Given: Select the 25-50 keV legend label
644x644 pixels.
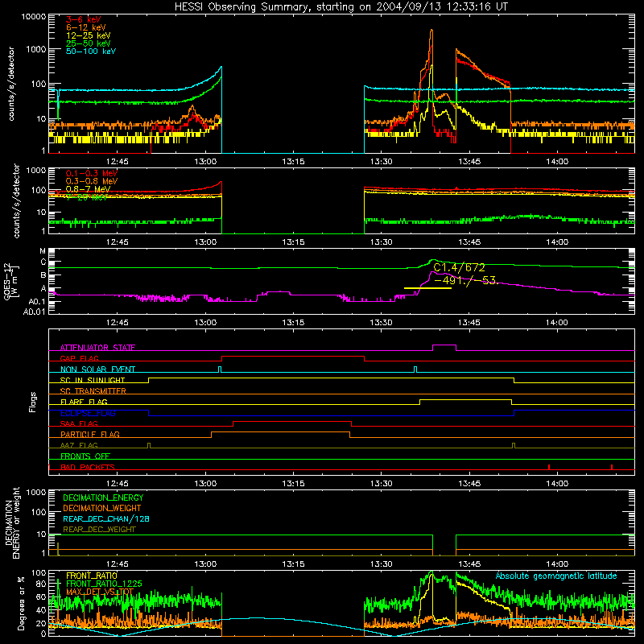Looking at the screenshot, I should (x=88, y=43).
